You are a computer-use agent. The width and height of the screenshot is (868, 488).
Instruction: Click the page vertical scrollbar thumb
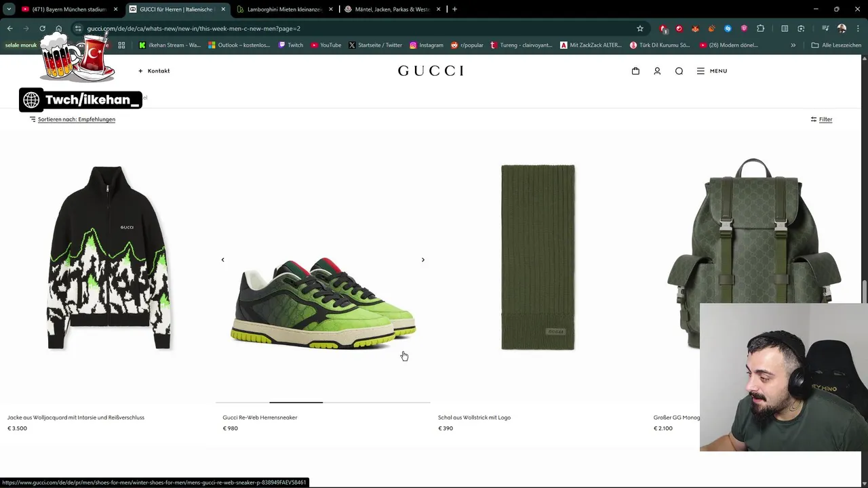click(864, 291)
